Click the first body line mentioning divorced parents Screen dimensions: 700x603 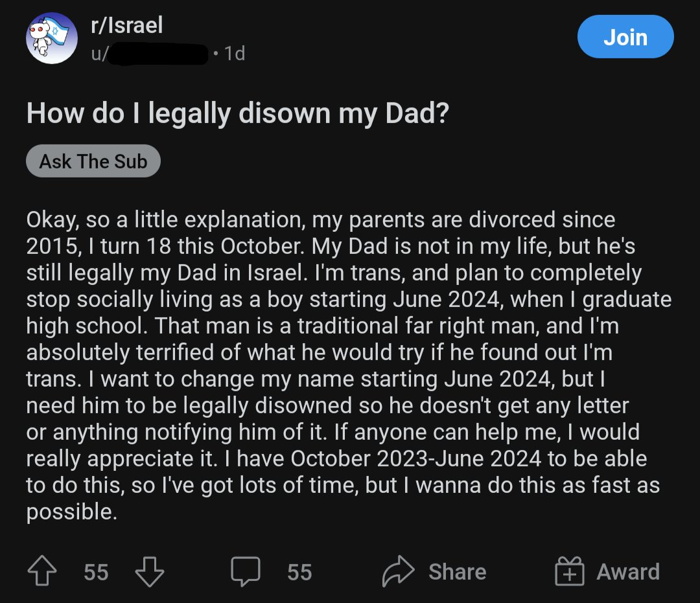(321, 220)
